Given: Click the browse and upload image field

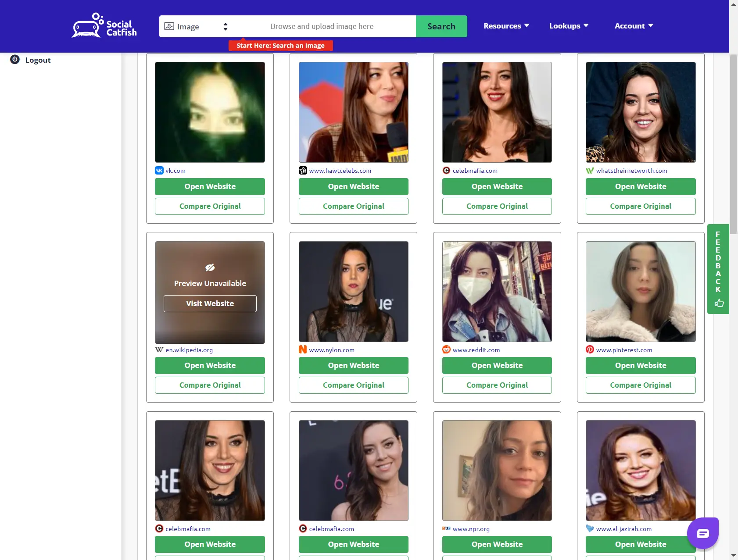Looking at the screenshot, I should click(x=322, y=26).
